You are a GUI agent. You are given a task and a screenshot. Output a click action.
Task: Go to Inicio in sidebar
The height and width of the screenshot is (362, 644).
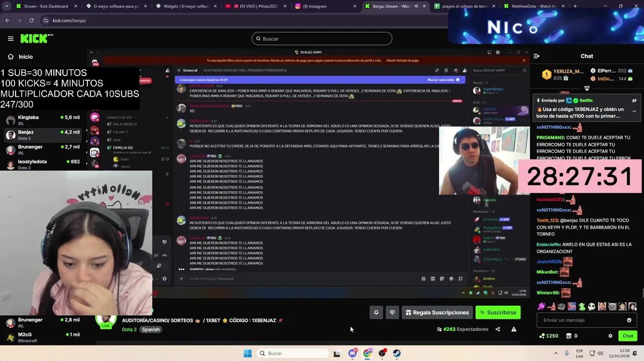pyautogui.click(x=20, y=57)
